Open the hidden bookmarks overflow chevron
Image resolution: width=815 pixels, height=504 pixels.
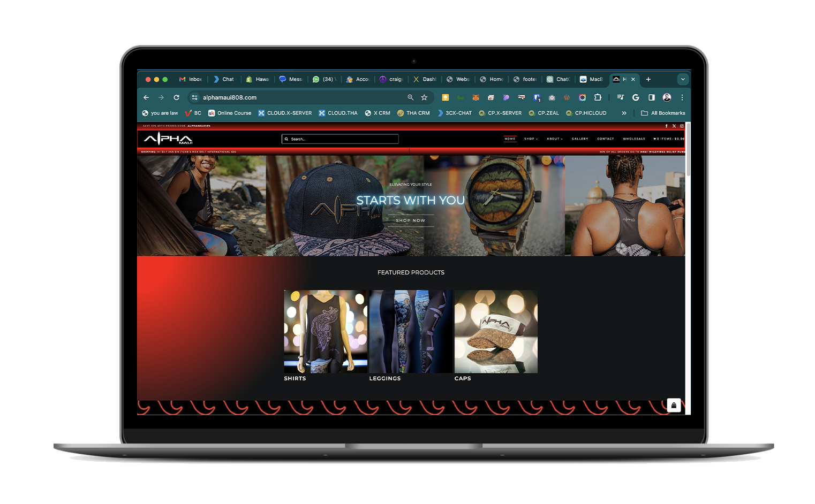[624, 113]
